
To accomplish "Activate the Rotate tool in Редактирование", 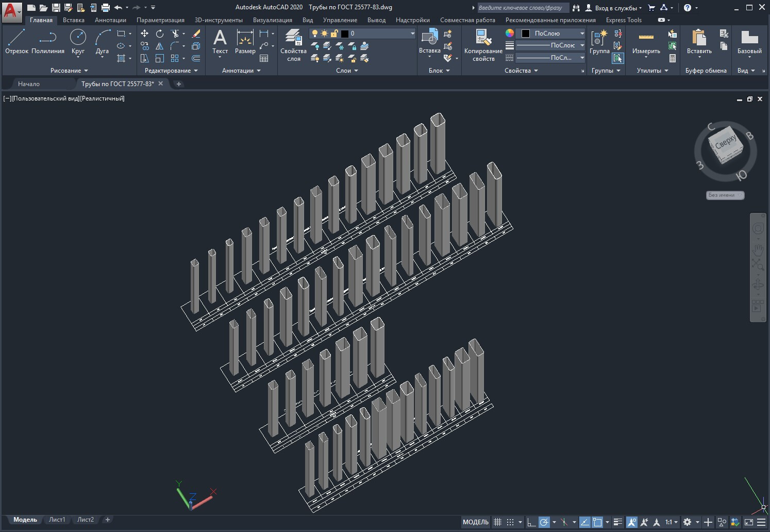I will coord(160,34).
